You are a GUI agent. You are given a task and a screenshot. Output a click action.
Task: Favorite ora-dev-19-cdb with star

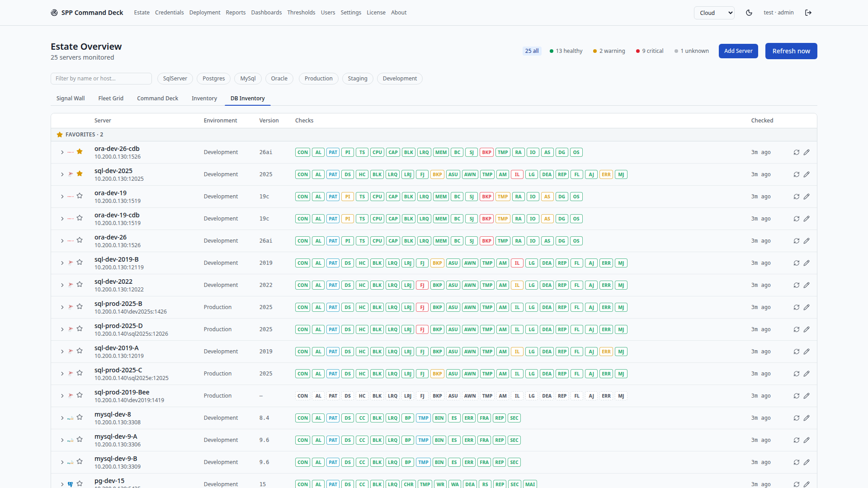[x=80, y=218]
